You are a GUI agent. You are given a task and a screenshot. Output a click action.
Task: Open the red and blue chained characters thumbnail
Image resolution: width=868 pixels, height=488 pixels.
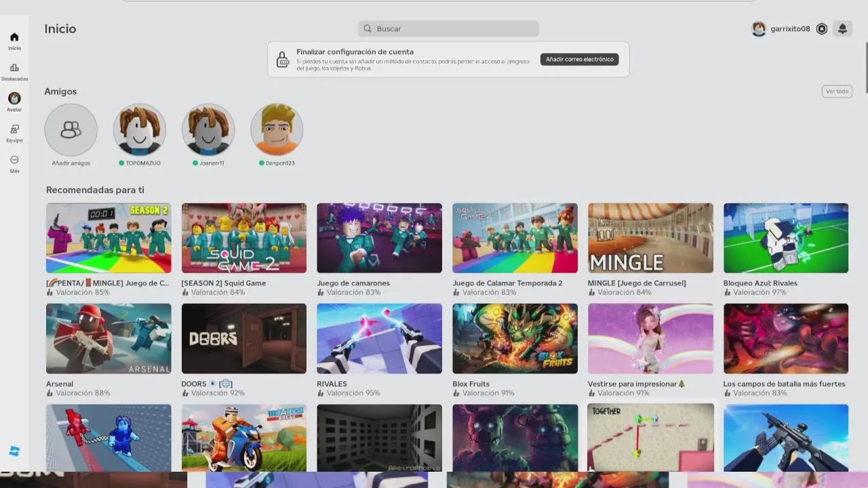click(x=108, y=438)
